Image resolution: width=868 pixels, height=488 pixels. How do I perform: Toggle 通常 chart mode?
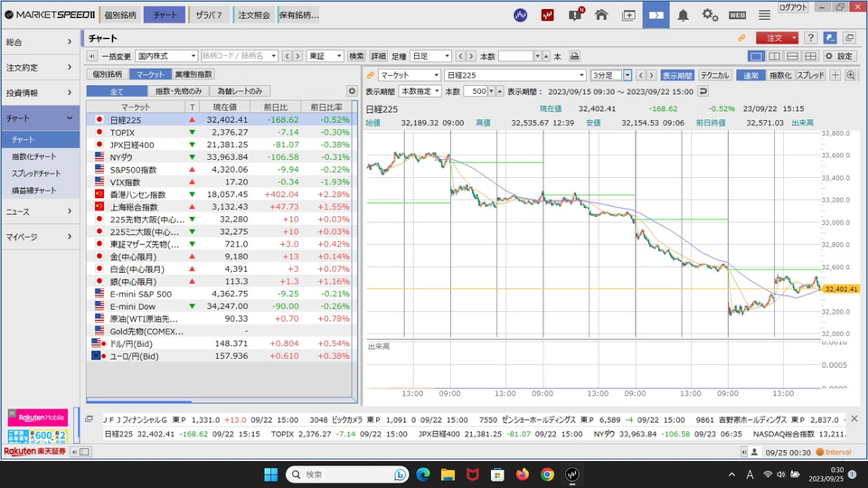click(750, 75)
